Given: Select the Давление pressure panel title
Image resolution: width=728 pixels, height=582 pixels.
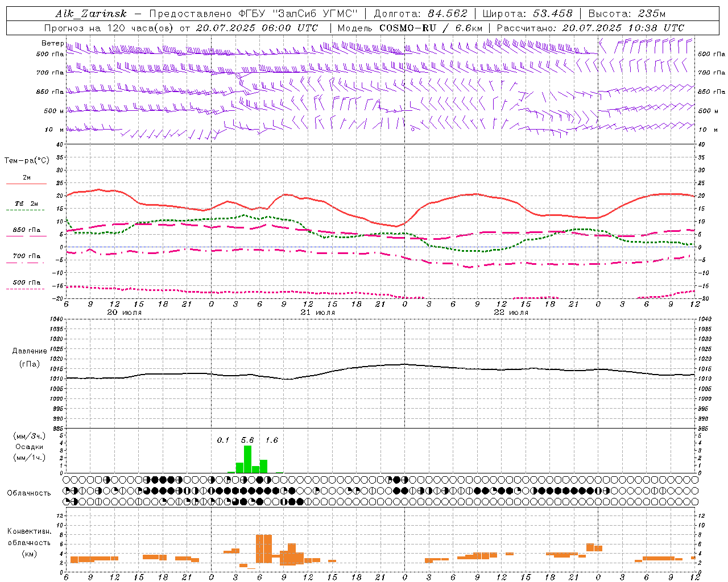Looking at the screenshot, I should [x=30, y=351].
